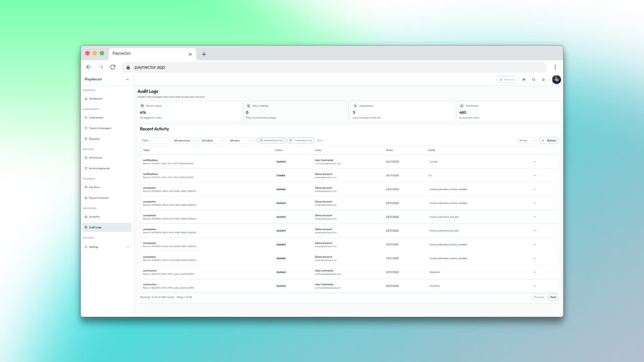The image size is (644, 362).
Task: Open the All operations dropdown
Action: click(184, 140)
